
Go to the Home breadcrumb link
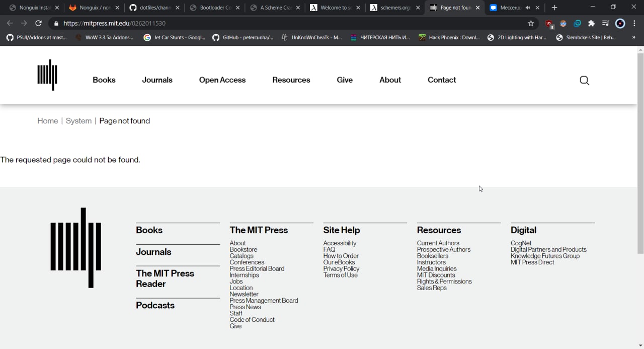click(48, 121)
